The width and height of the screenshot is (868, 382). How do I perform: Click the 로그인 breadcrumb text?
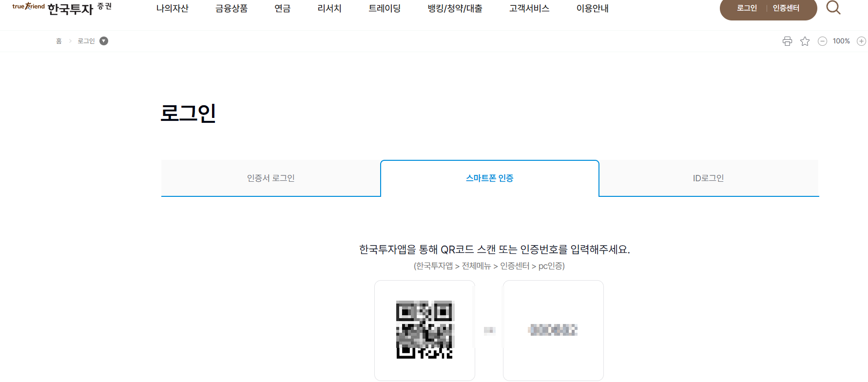click(x=86, y=41)
